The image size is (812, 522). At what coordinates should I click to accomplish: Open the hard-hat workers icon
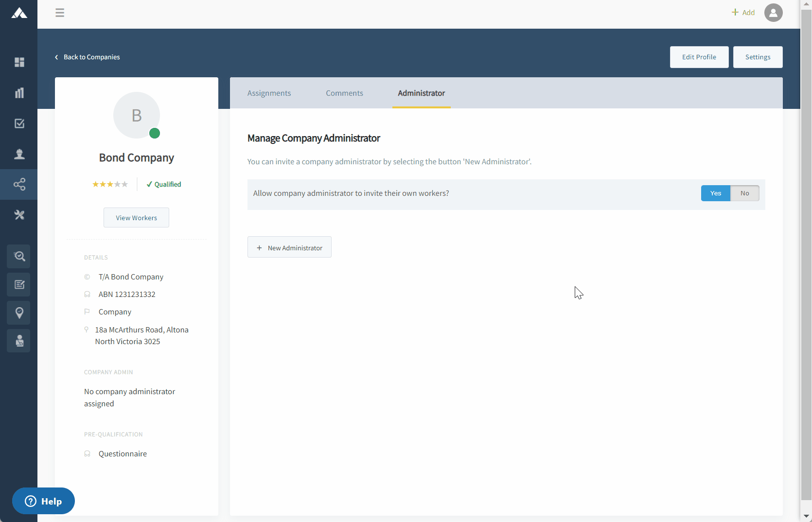coord(19,154)
